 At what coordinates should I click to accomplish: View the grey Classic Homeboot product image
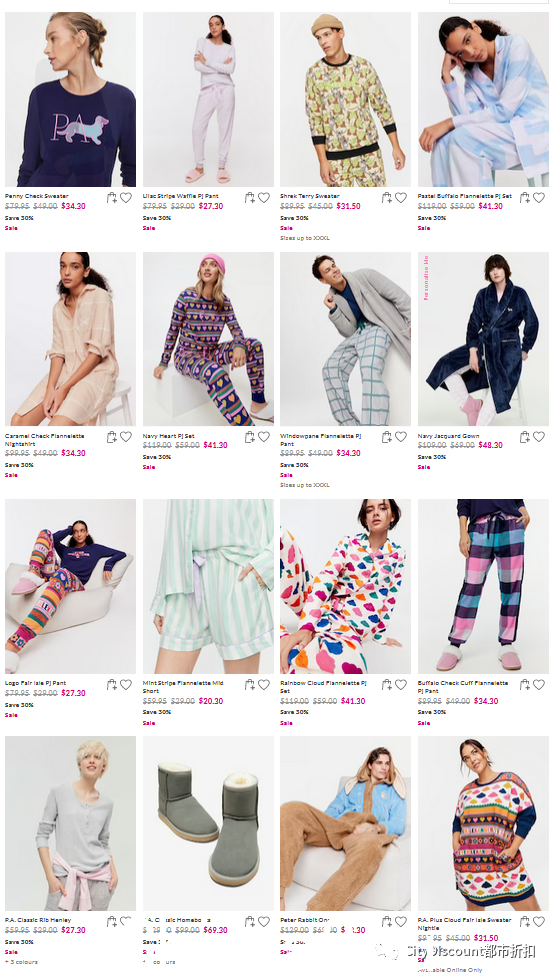click(x=208, y=824)
